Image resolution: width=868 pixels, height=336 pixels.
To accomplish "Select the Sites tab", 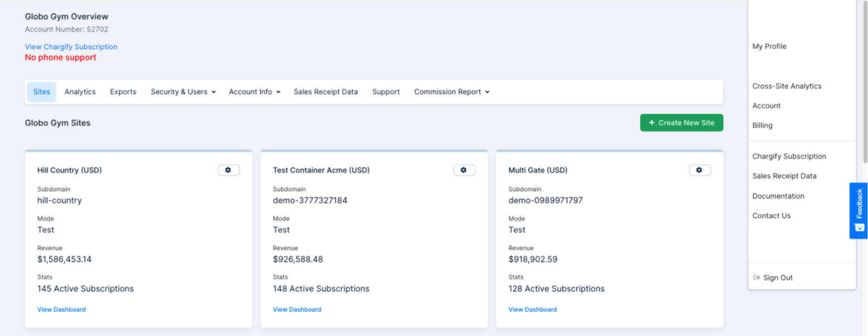I will (42, 92).
